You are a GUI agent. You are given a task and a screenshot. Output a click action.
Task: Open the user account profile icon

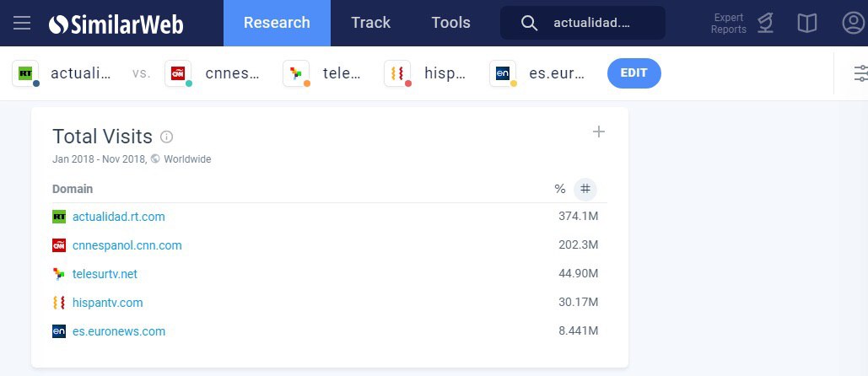[x=853, y=24]
